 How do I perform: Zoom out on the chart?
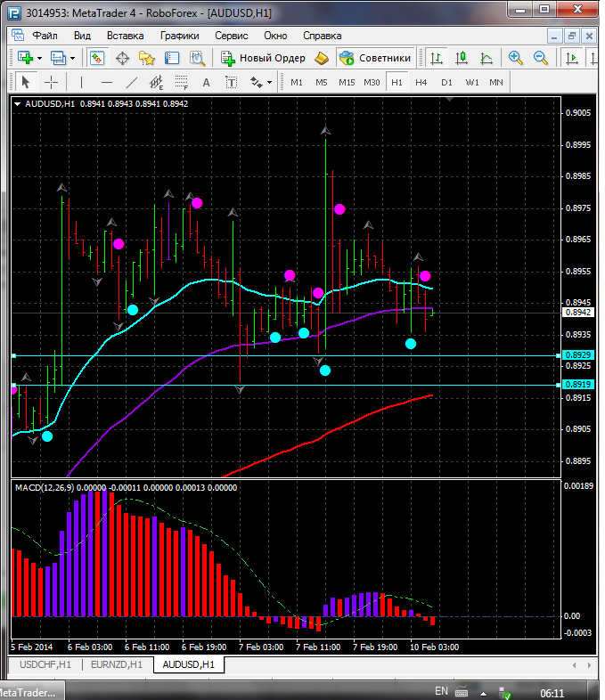(x=540, y=58)
